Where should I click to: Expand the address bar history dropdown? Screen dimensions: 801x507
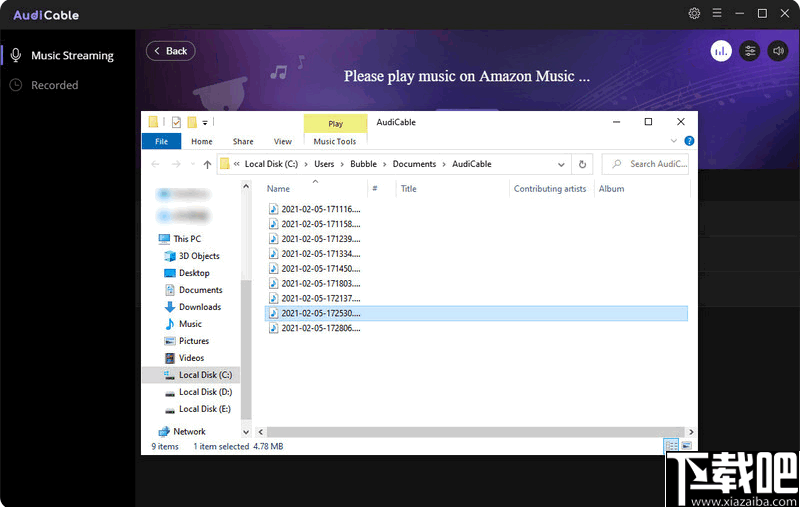[561, 165]
